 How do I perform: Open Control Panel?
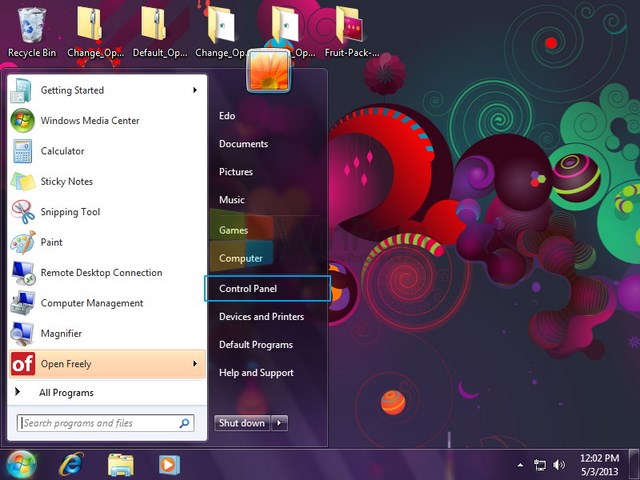click(267, 289)
